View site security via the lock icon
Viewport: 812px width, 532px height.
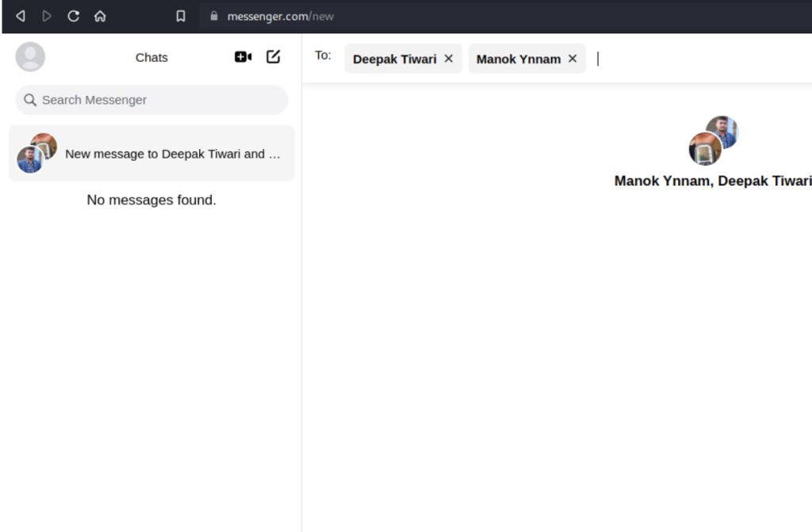coord(214,16)
